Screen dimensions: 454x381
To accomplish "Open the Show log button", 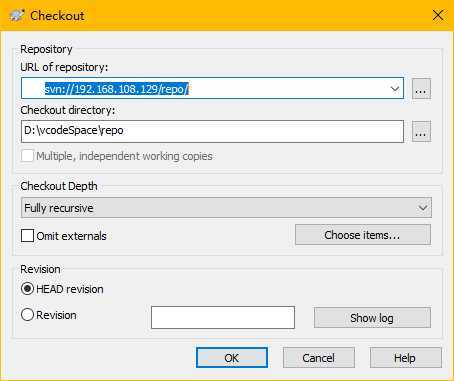I will (372, 318).
